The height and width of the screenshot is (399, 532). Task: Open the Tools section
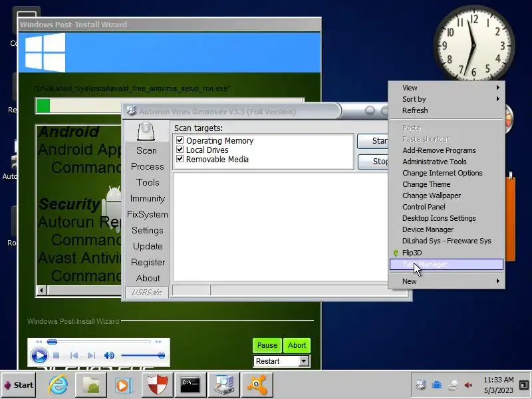tap(148, 182)
